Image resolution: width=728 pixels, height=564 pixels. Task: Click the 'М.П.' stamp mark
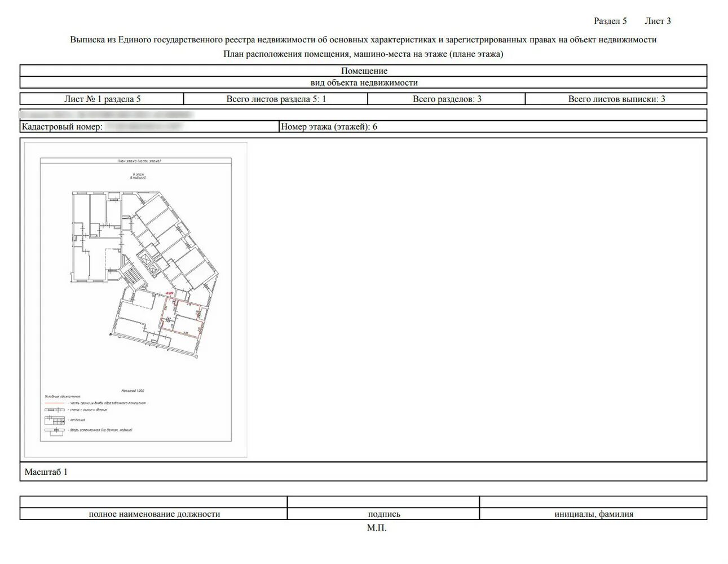(x=377, y=528)
